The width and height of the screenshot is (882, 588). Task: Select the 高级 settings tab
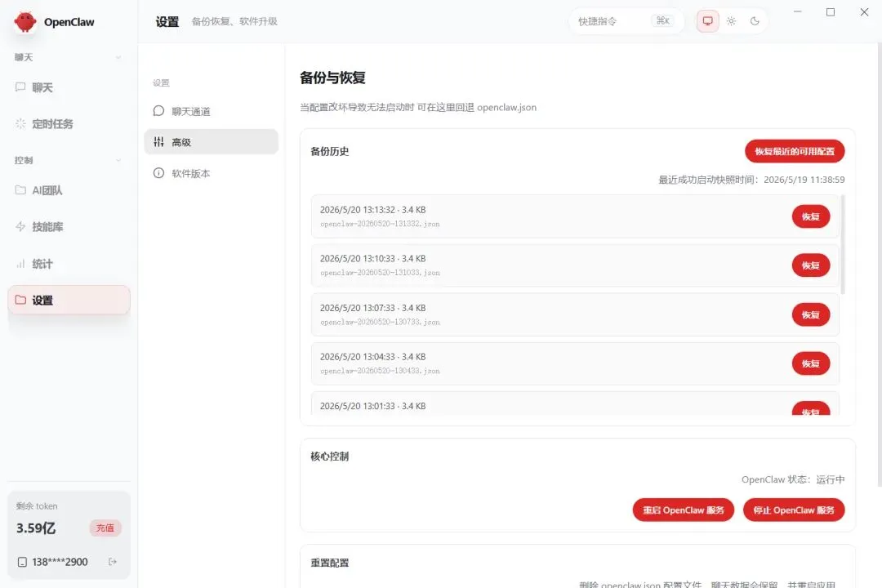tap(211, 142)
